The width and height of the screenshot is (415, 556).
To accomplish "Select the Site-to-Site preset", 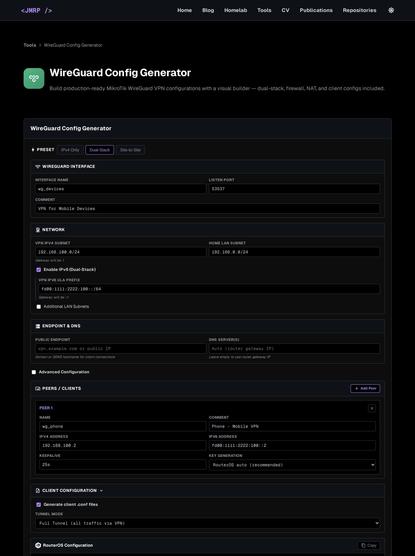I will pos(130,150).
